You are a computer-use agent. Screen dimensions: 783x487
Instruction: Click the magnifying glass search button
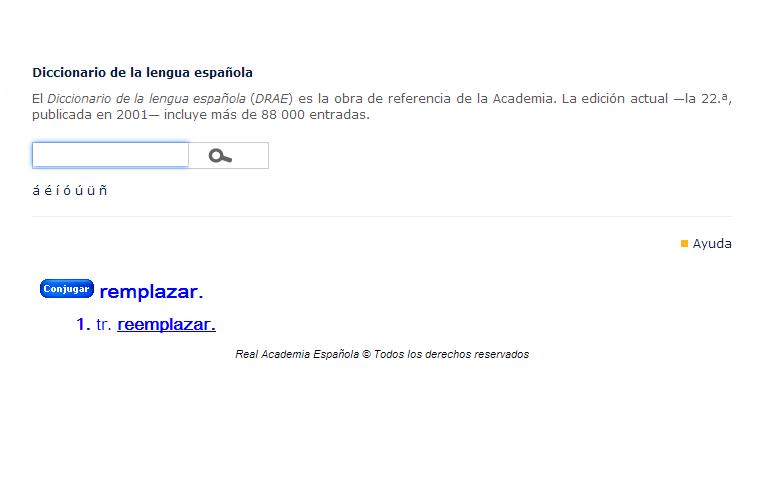coord(221,156)
